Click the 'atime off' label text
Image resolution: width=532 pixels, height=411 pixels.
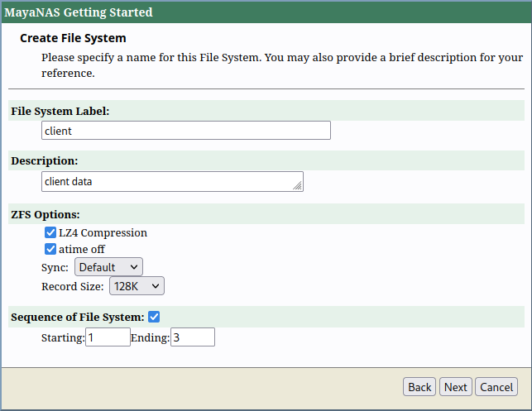pos(82,249)
